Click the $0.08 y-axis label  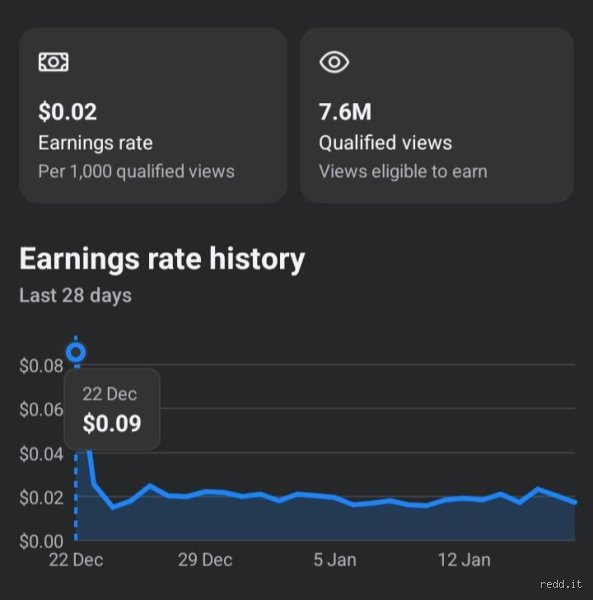(41, 365)
